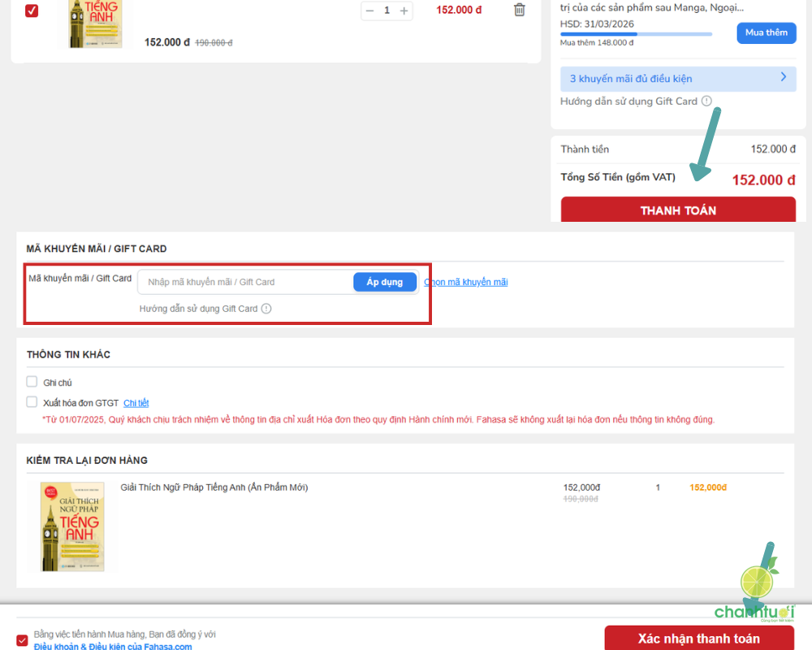812x650 pixels.
Task: Open the Chi tiết invoice link
Action: (136, 403)
